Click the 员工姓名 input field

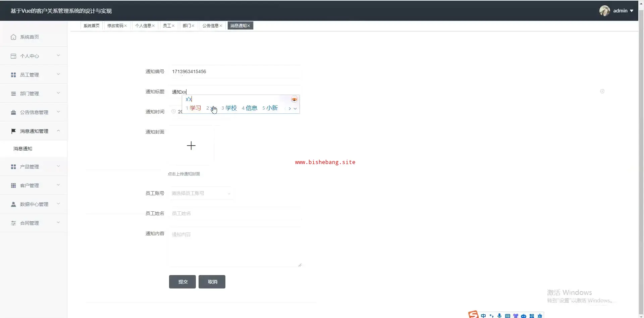pos(235,213)
